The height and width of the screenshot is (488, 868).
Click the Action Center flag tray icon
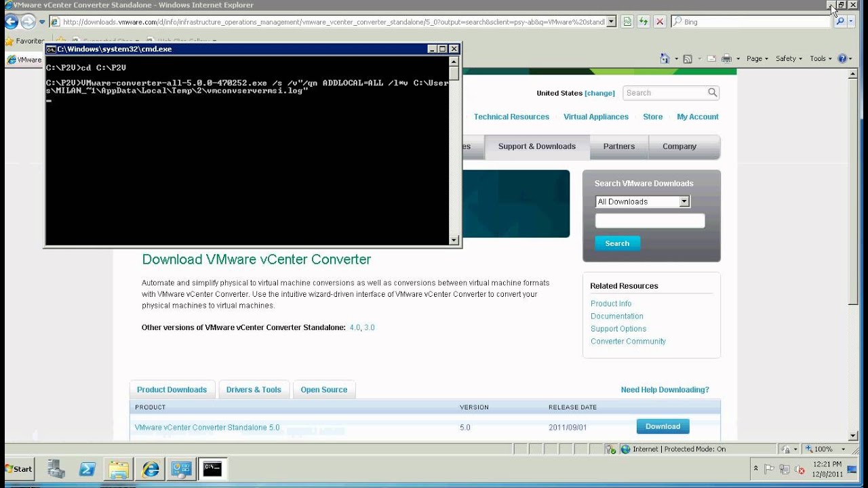pyautogui.click(x=769, y=468)
